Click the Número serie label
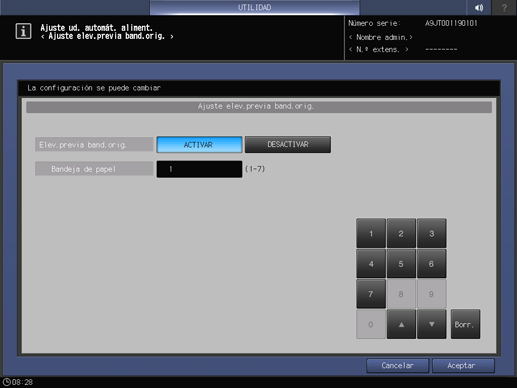Screen dimensions: 517x388 click(374, 23)
